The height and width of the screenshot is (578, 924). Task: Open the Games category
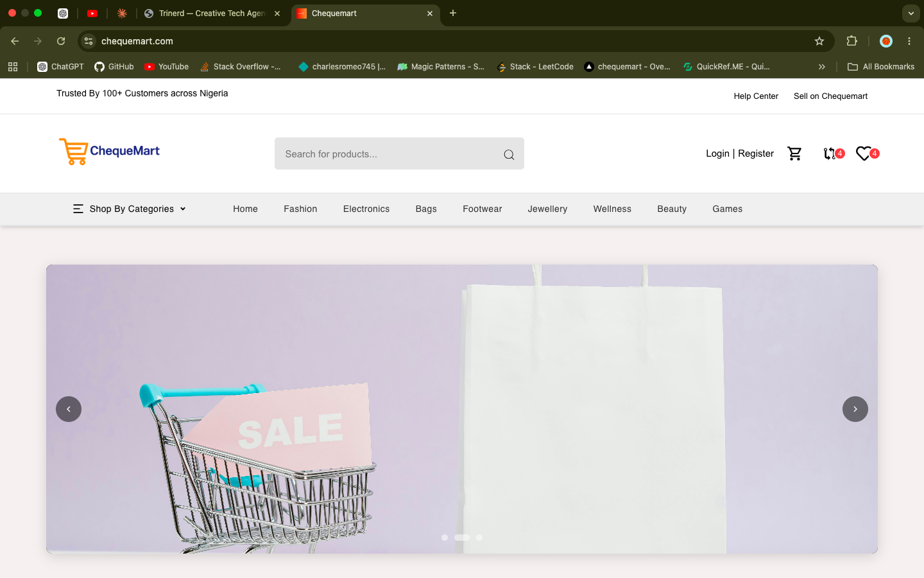click(728, 209)
